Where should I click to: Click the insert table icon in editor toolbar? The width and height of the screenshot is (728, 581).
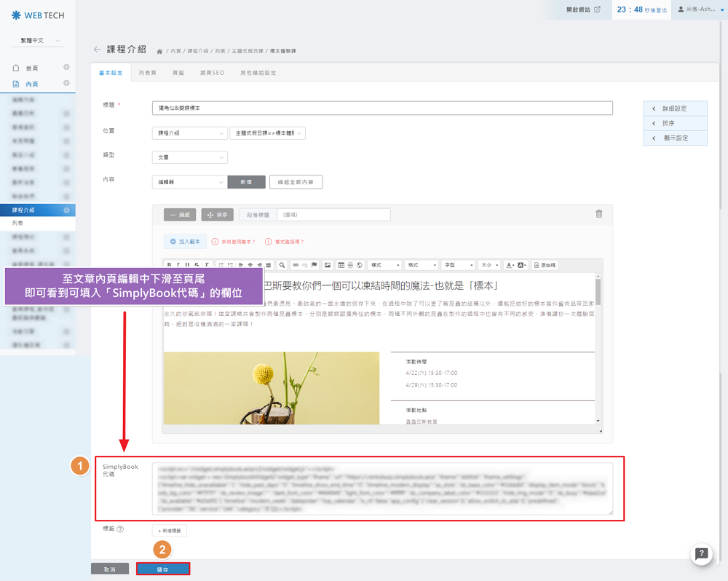(341, 265)
